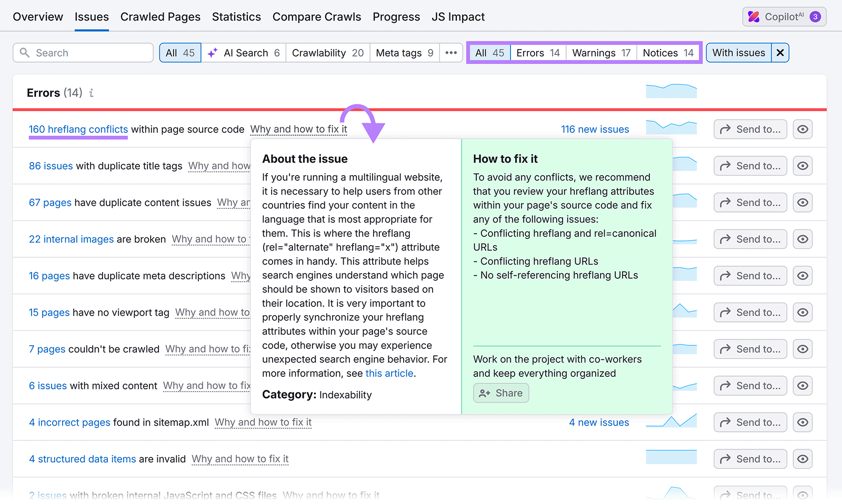Open more categories via ellipsis button
Image resolution: width=842 pixels, height=504 pixels.
pyautogui.click(x=451, y=53)
